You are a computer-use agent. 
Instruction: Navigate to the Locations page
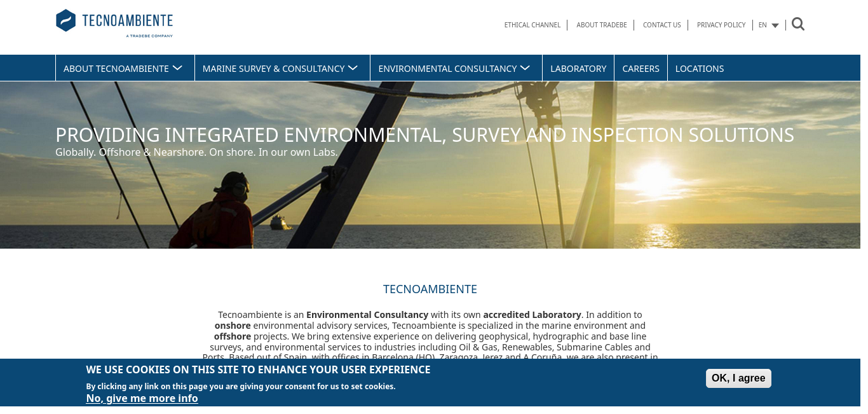point(700,68)
